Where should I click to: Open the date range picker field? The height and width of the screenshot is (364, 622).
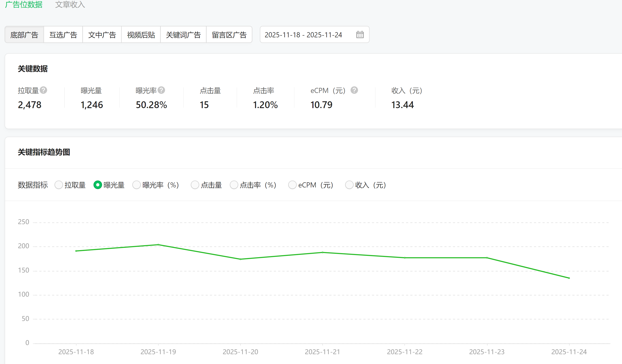[x=304, y=35]
